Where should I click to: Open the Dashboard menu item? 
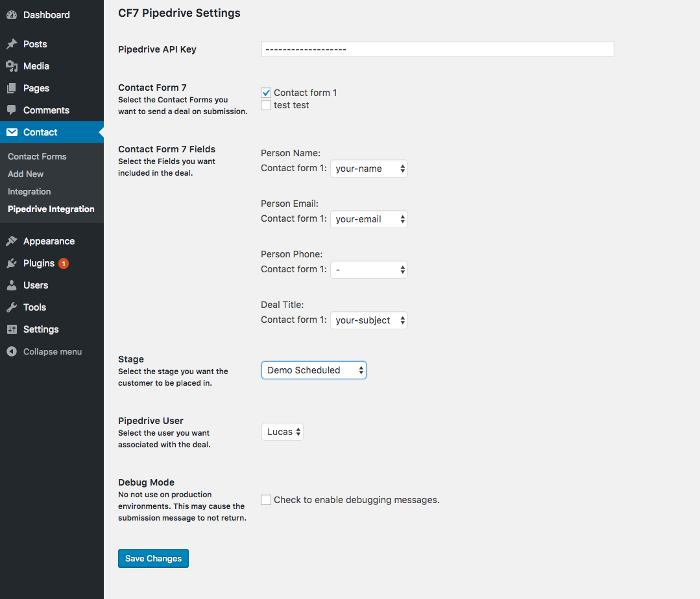tap(52, 15)
